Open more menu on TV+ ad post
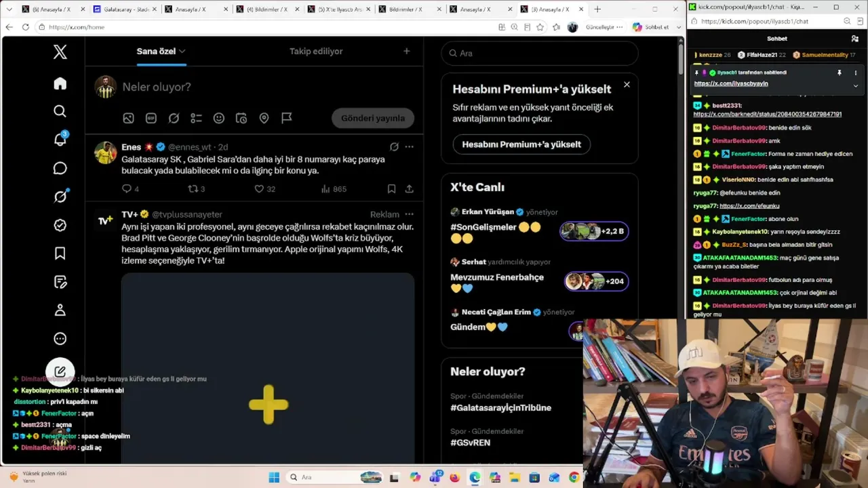This screenshot has width=868, height=488. pyautogui.click(x=409, y=215)
